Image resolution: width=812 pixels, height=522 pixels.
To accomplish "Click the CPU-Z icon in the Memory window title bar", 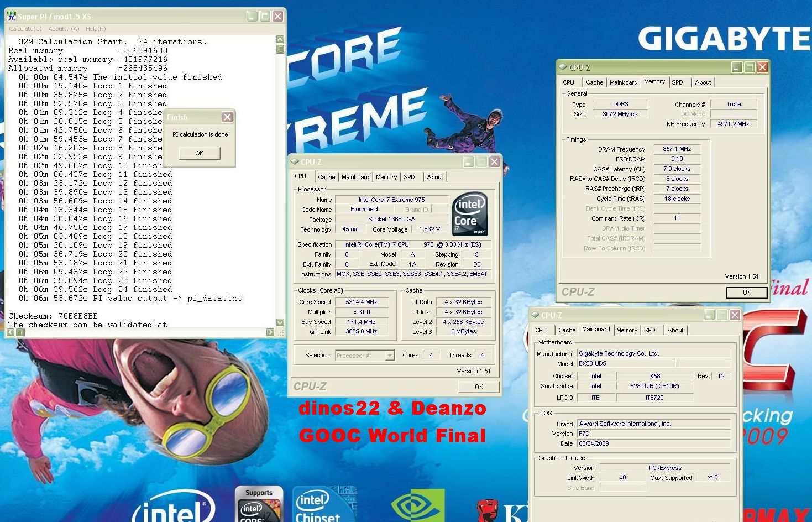I will [x=563, y=67].
